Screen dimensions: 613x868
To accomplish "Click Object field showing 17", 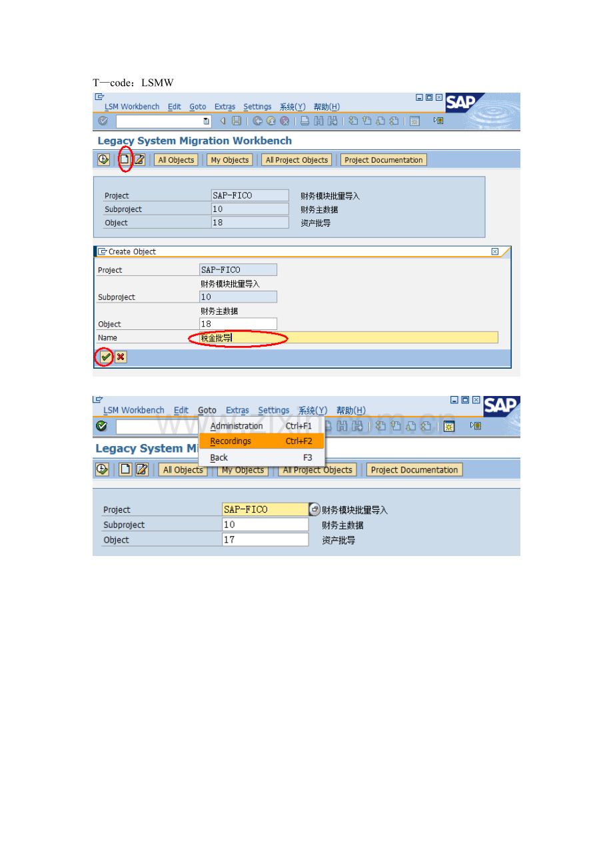I will pyautogui.click(x=265, y=540).
